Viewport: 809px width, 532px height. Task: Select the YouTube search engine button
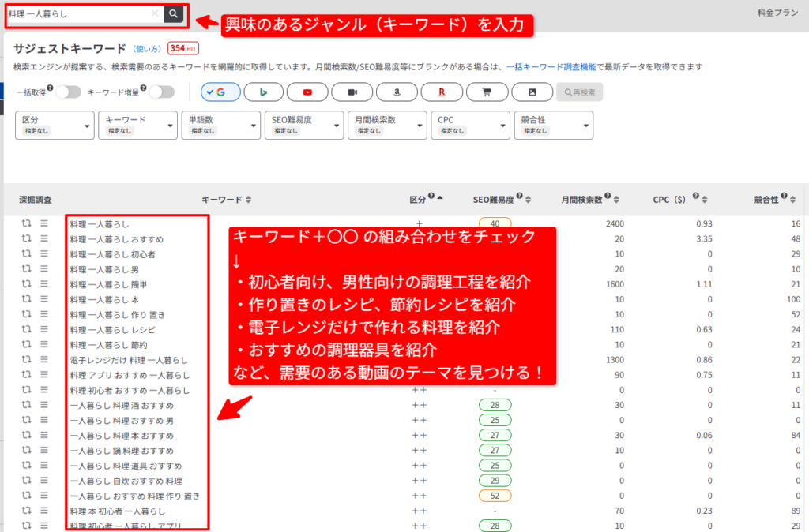click(x=308, y=92)
